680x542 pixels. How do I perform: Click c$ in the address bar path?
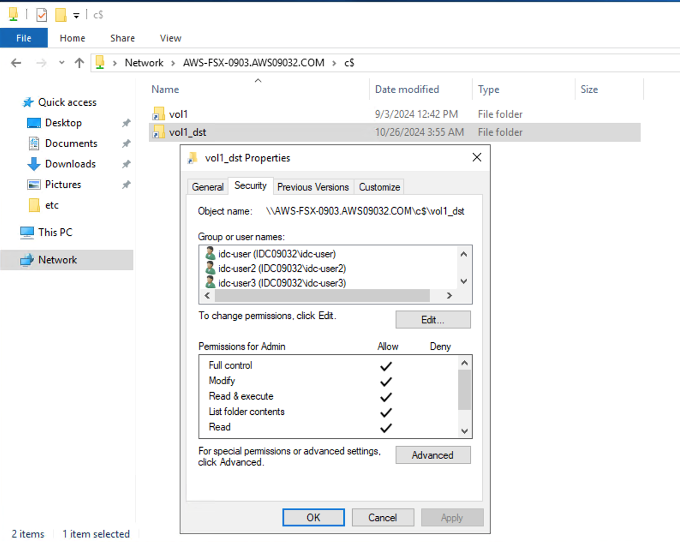click(x=349, y=63)
